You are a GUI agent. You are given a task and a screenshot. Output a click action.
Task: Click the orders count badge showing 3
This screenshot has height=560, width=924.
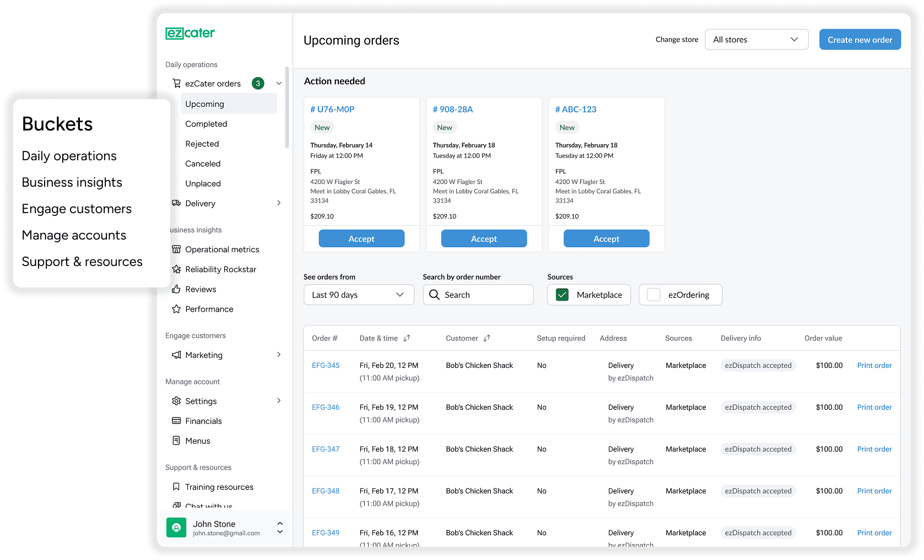(258, 83)
